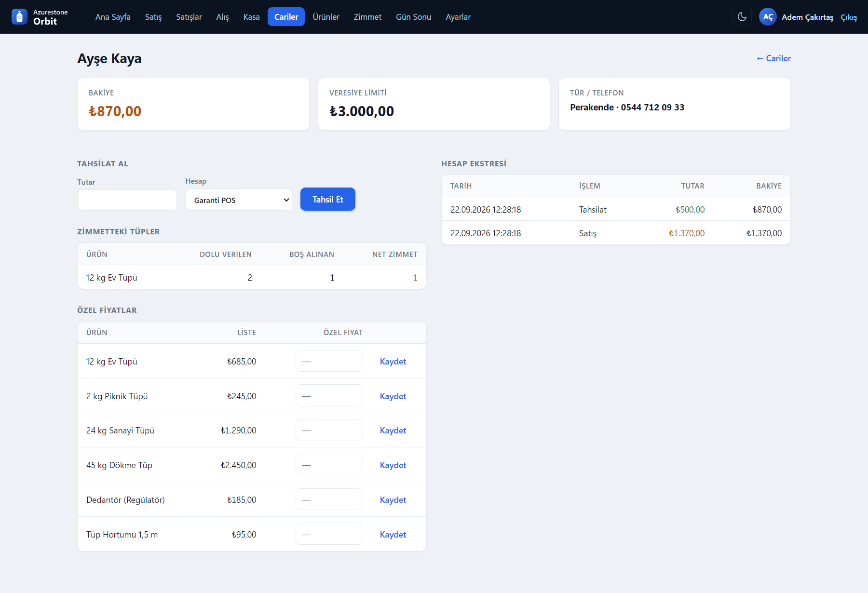This screenshot has height=593, width=868.
Task: Toggle dark mode moon icon
Action: (x=742, y=17)
